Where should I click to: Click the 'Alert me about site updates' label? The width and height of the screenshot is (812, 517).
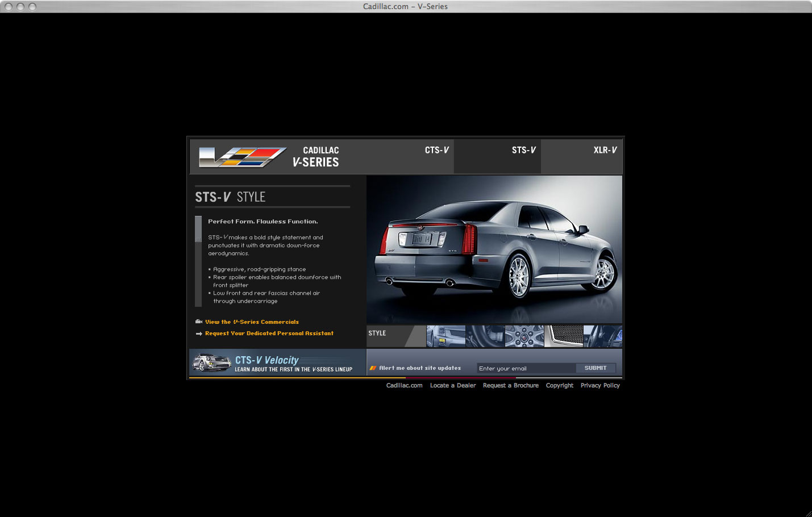pos(420,368)
